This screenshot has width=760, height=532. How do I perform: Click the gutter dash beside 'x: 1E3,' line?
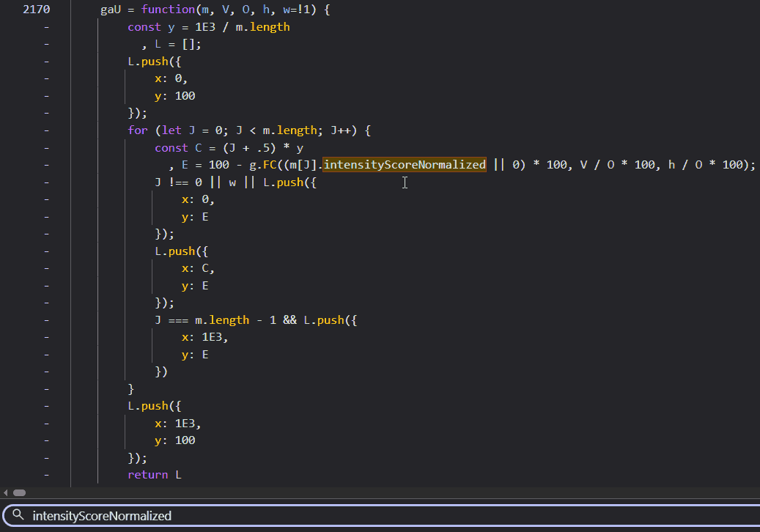pyautogui.click(x=46, y=423)
